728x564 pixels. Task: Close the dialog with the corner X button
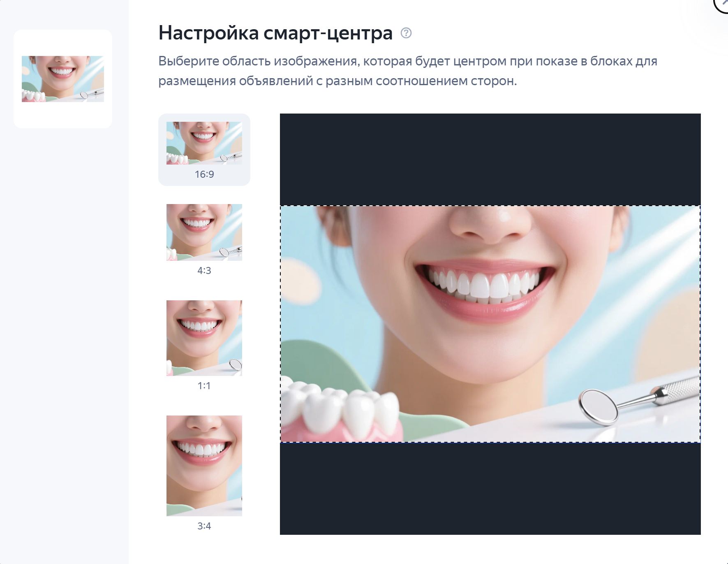tap(722, 3)
